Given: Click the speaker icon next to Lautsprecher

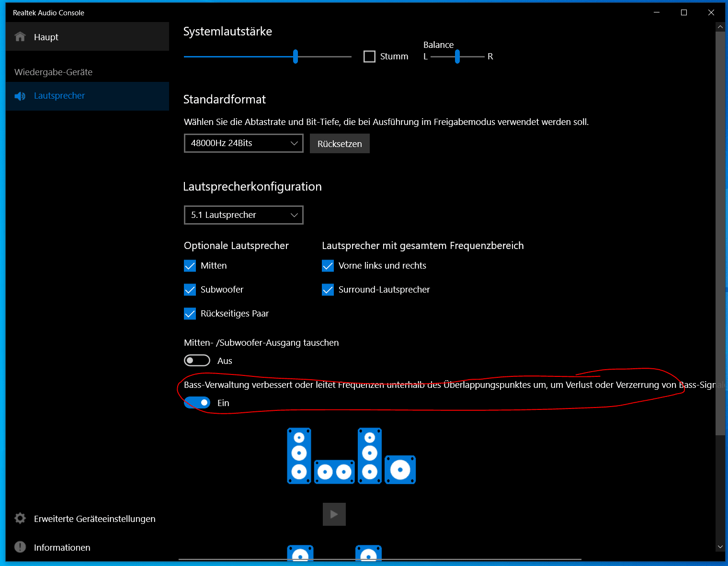Looking at the screenshot, I should pos(20,96).
